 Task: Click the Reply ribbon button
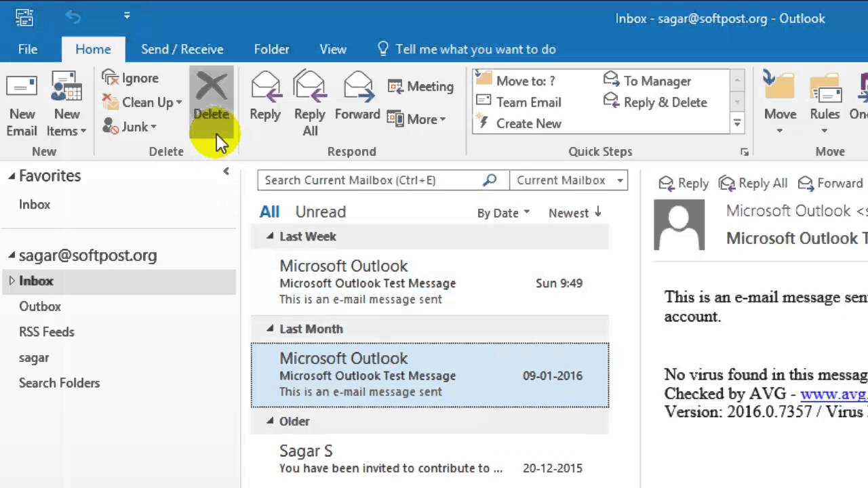point(265,97)
